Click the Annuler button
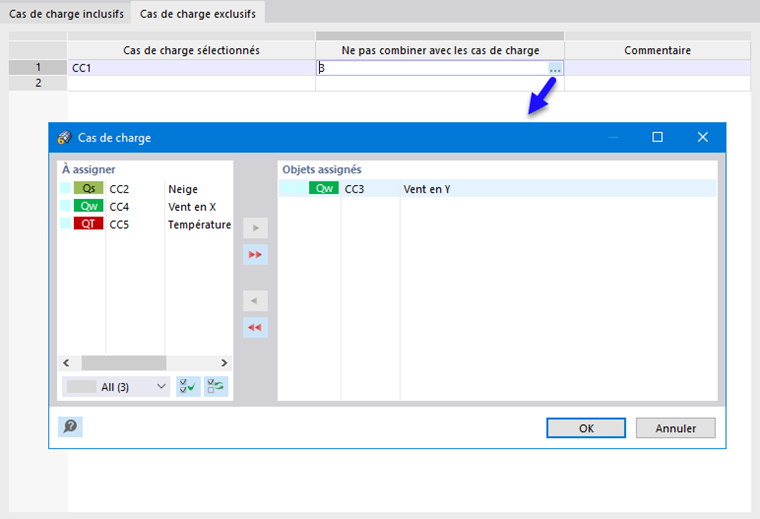 pos(676,428)
